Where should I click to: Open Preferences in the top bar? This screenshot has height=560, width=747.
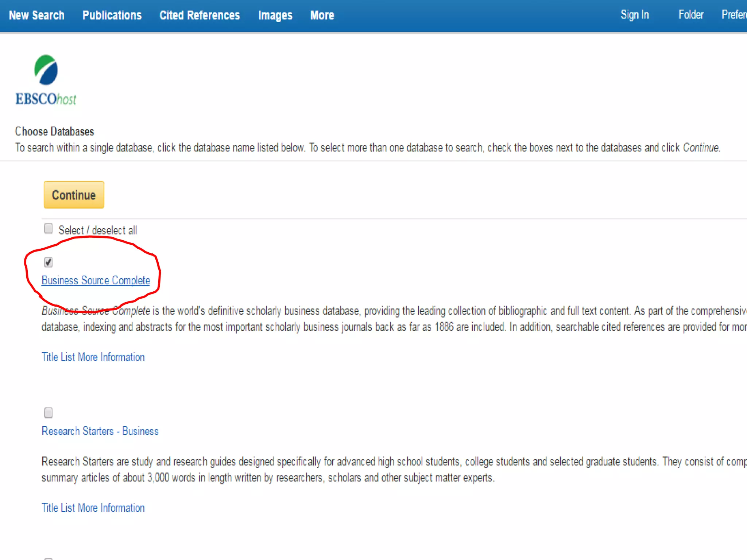(734, 15)
